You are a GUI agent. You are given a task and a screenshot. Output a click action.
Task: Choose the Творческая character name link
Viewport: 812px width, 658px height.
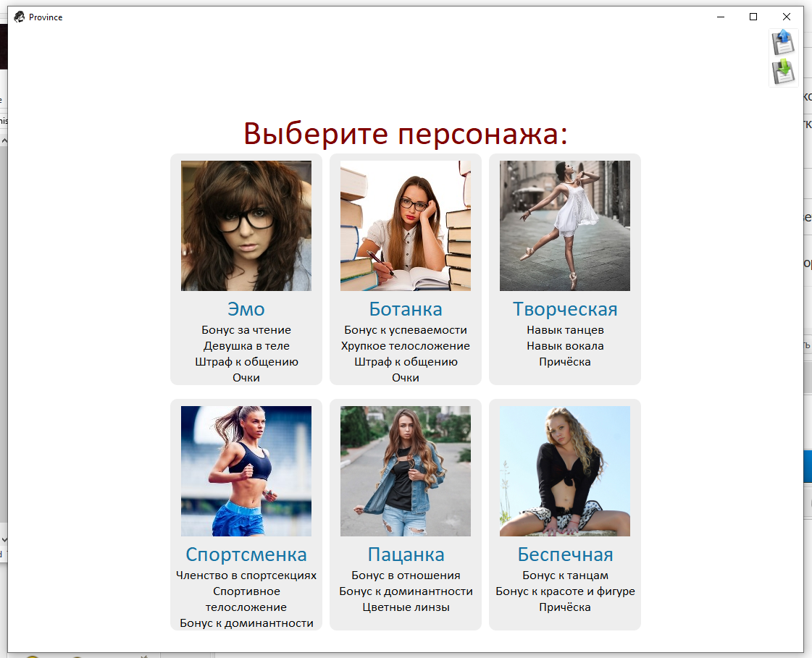click(565, 309)
